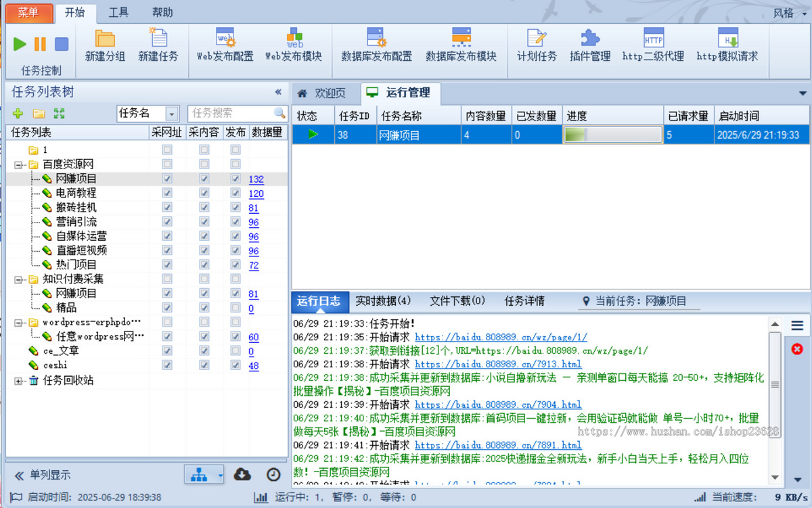Toggle 发布 checkbox for 热门项目
The height and width of the screenshot is (508, 812).
(x=235, y=264)
